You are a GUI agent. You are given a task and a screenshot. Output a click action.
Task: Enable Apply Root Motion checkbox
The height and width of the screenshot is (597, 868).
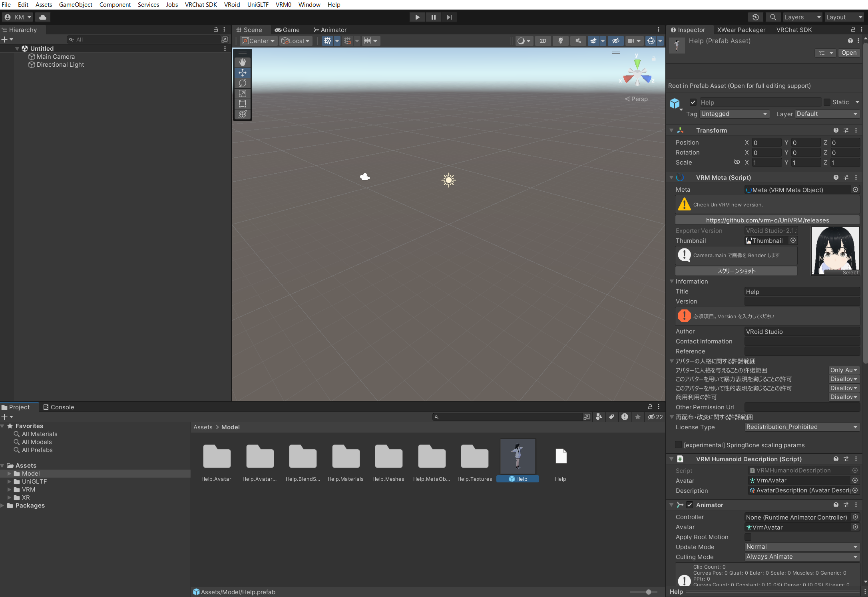[748, 537]
